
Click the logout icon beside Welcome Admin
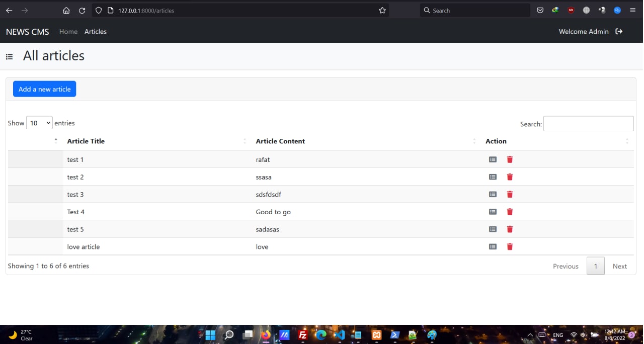(x=619, y=31)
